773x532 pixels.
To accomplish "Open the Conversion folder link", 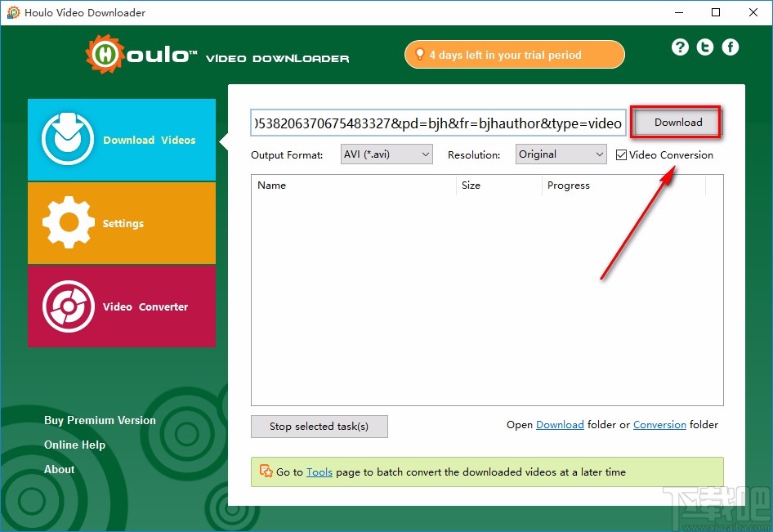I will (x=659, y=424).
